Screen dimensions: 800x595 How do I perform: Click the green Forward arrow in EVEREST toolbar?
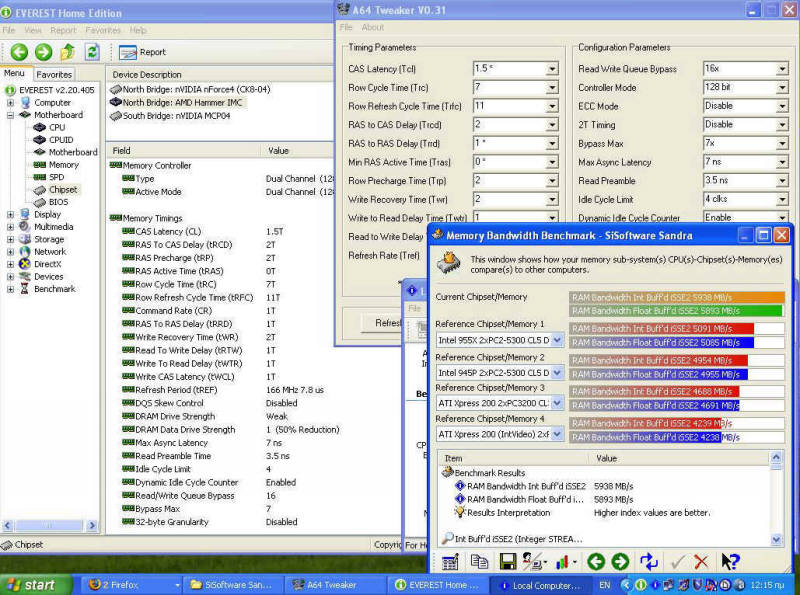[x=43, y=52]
